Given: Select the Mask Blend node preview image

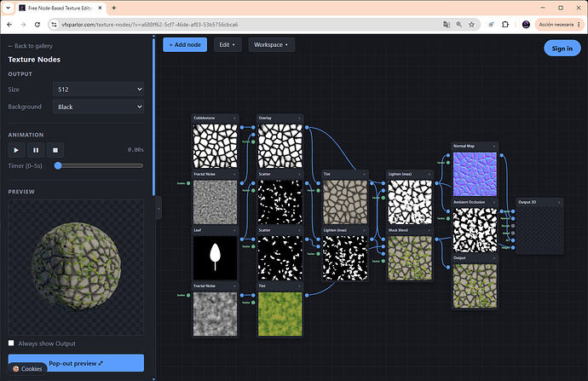Looking at the screenshot, I should click(x=410, y=257).
